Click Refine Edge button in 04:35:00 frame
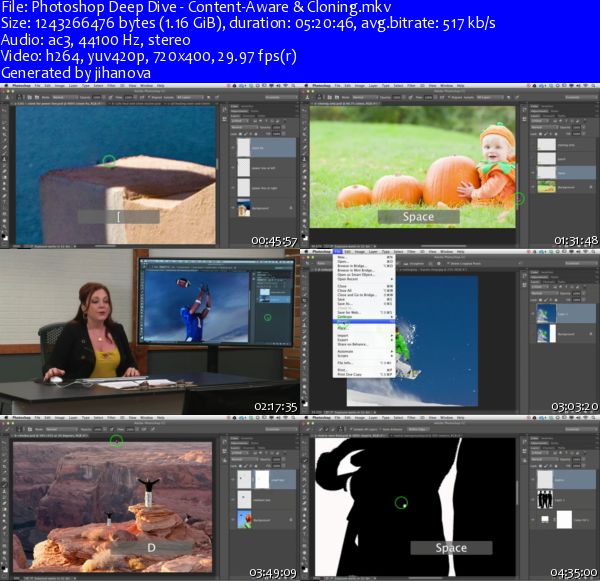 417,429
